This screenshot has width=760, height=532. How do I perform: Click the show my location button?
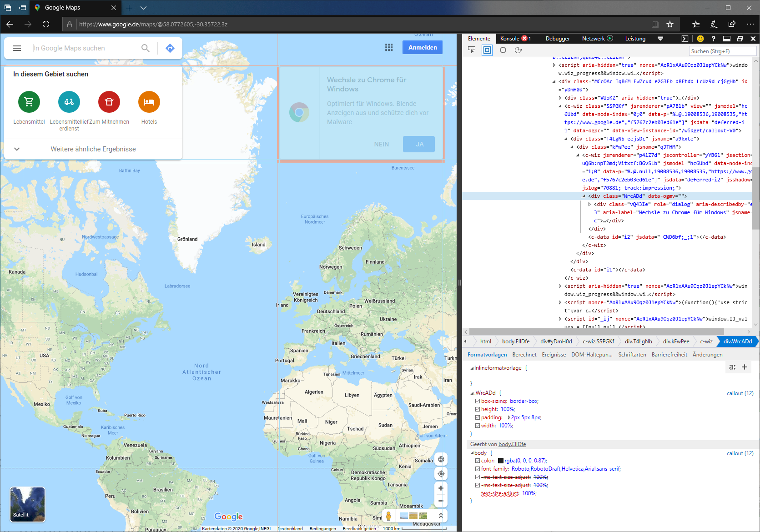tap(441, 474)
